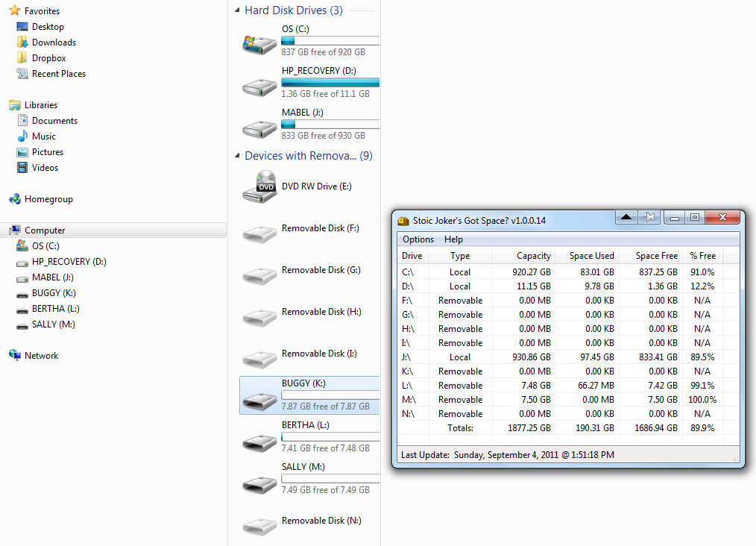The width and height of the screenshot is (756, 546).
Task: Sort by the % Free column header
Action: tap(702, 256)
